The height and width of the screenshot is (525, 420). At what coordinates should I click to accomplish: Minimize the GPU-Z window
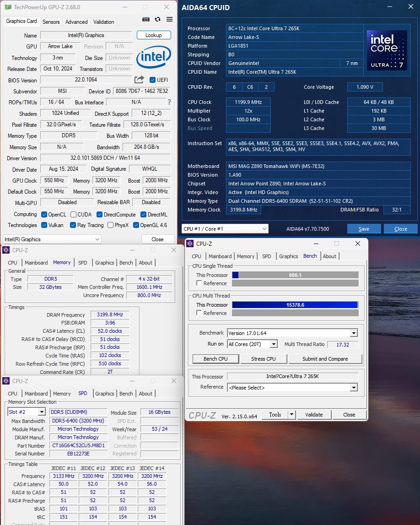point(124,7)
